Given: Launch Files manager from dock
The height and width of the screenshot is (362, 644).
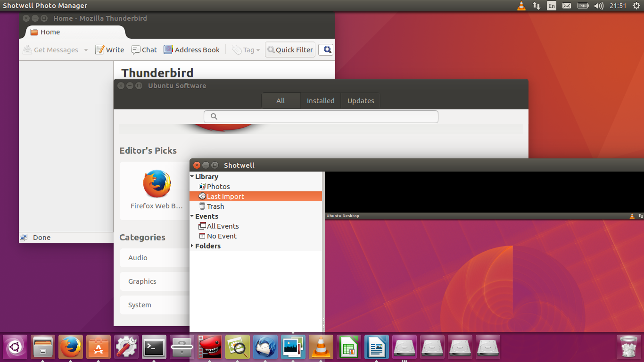Looking at the screenshot, I should [x=43, y=347].
